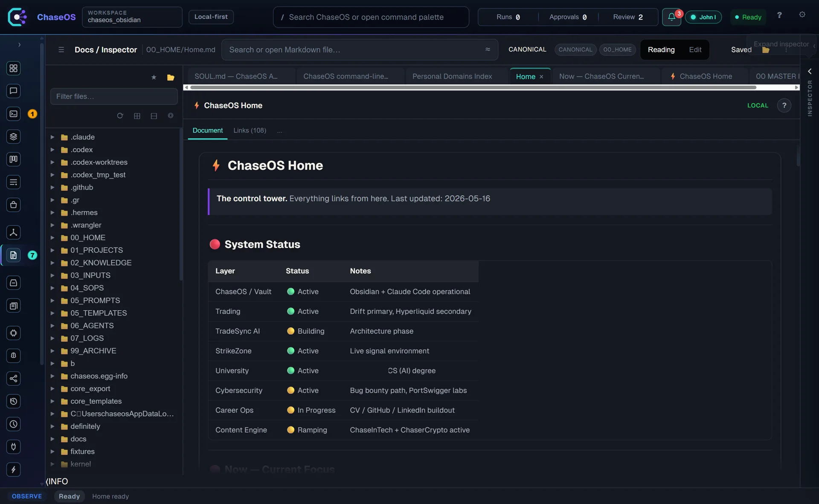This screenshot has height=504, width=819.
Task: Open the John I user pill
Action: [703, 17]
